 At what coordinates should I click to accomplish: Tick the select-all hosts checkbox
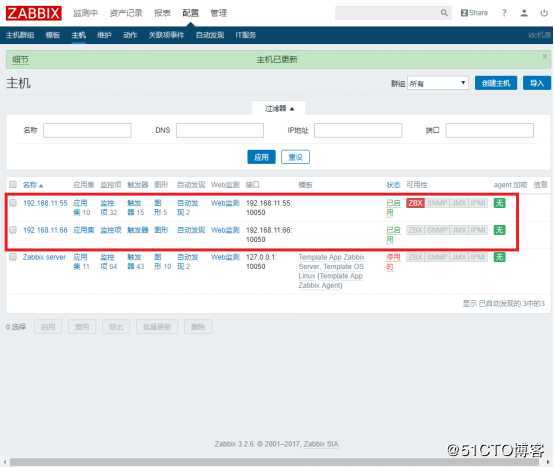click(13, 184)
